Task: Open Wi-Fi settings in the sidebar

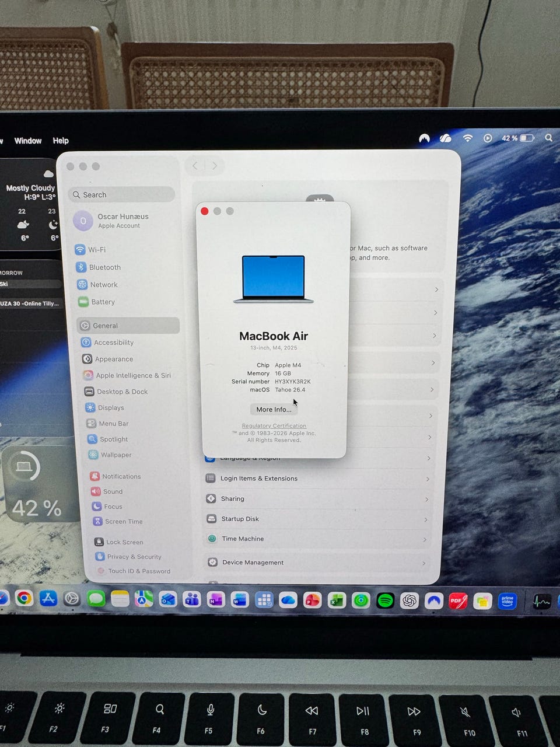Action: [x=90, y=250]
